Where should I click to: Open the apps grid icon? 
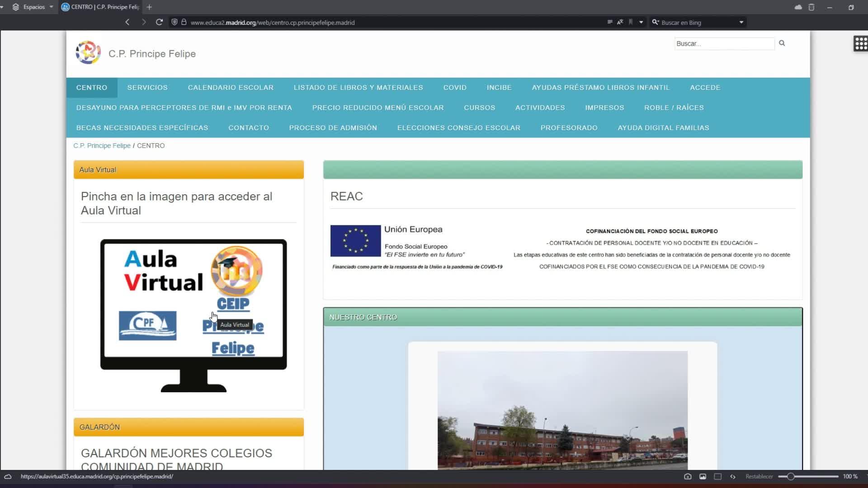[860, 44]
